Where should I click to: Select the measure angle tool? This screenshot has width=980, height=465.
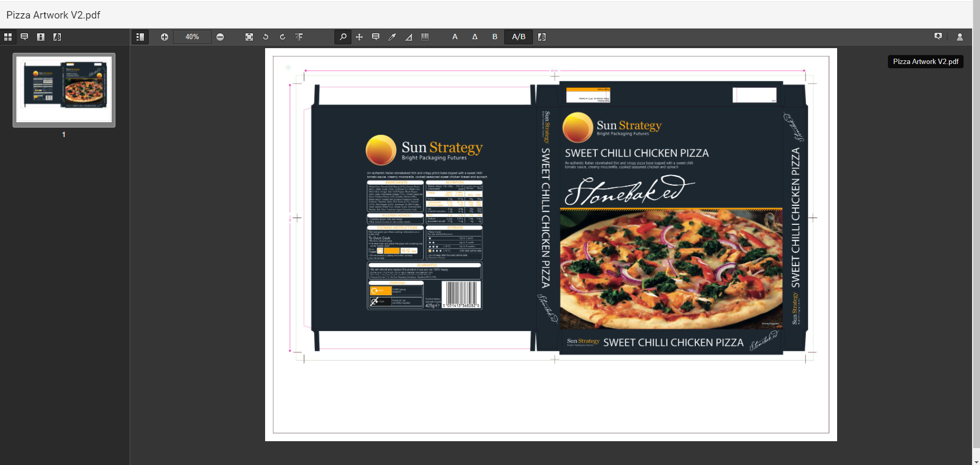click(x=409, y=37)
